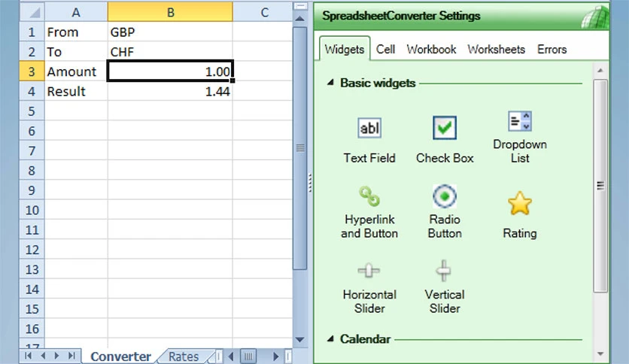Click the task pane divider grip
This screenshot has width=629, height=364.
click(310, 183)
